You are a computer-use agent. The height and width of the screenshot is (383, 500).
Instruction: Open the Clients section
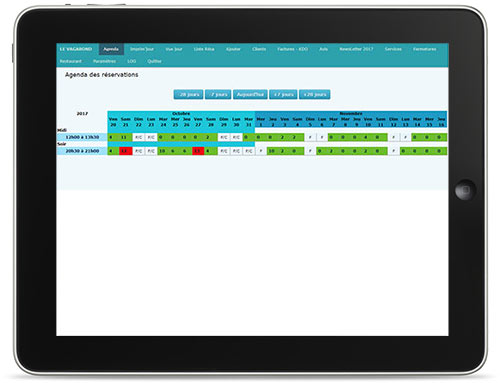pos(259,49)
